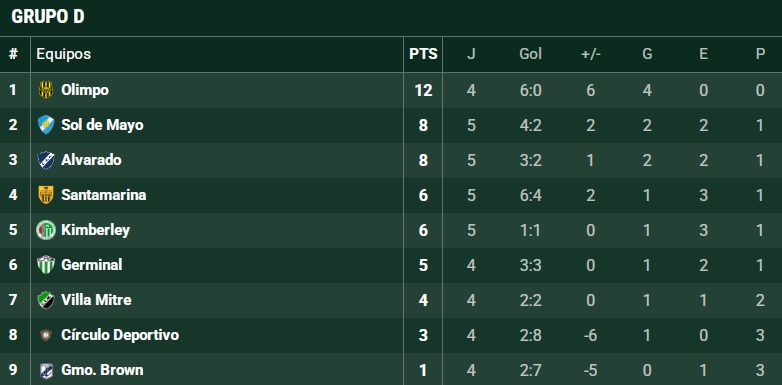Screen dimensions: 782x385
Task: Sort table by PTS column header
Action: point(423,54)
